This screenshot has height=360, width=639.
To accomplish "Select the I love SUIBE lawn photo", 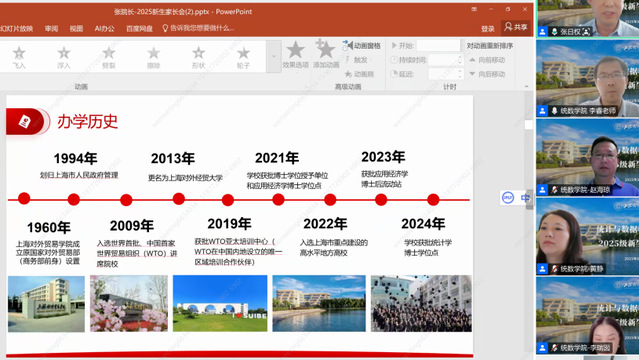I will click(x=220, y=303).
